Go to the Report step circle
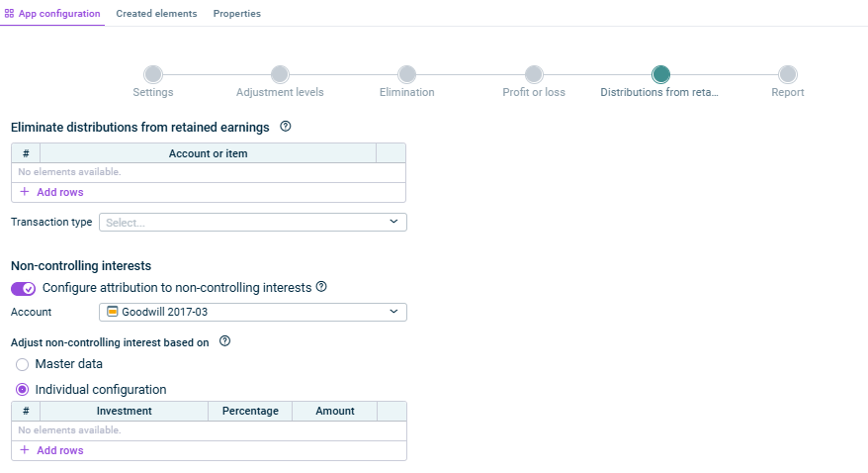This screenshot has height=473, width=868. 788,74
